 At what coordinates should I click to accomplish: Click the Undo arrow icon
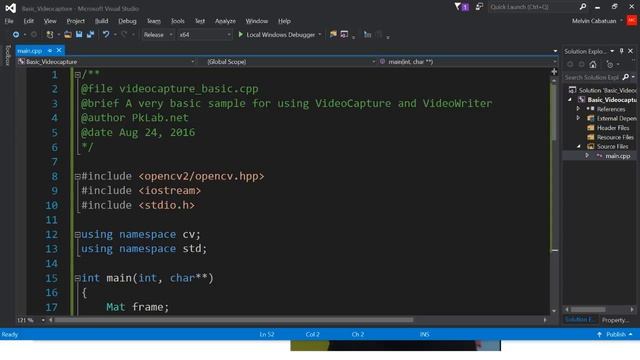[106, 35]
